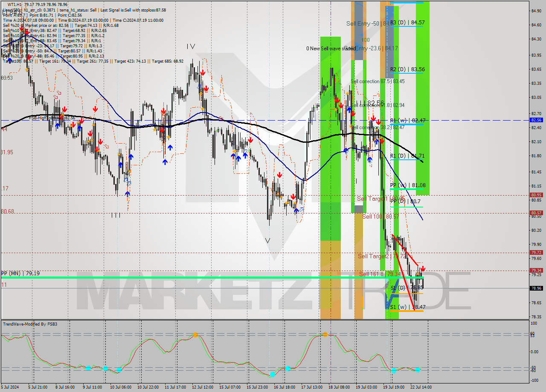
Task: Select the PP (w) | 81.08 pivot label
Action: click(x=408, y=185)
